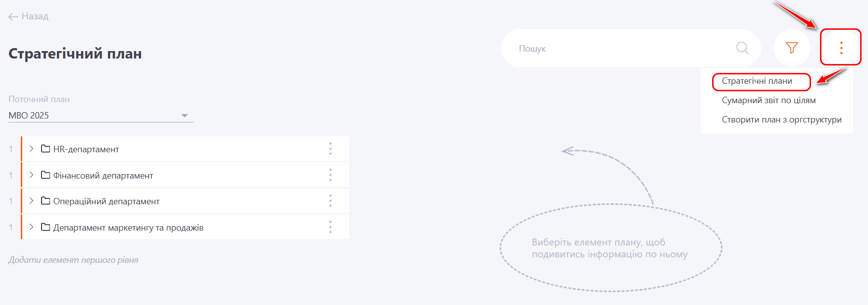This screenshot has height=305, width=868.
Task: Open Фінансовий департамент row three-dot menu
Action: (330, 175)
